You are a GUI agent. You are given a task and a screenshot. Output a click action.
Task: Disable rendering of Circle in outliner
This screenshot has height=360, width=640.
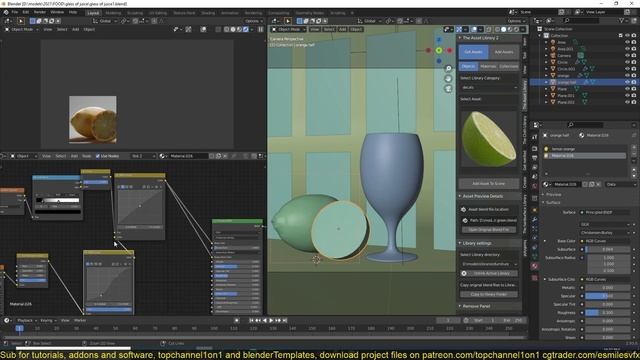[x=634, y=62]
